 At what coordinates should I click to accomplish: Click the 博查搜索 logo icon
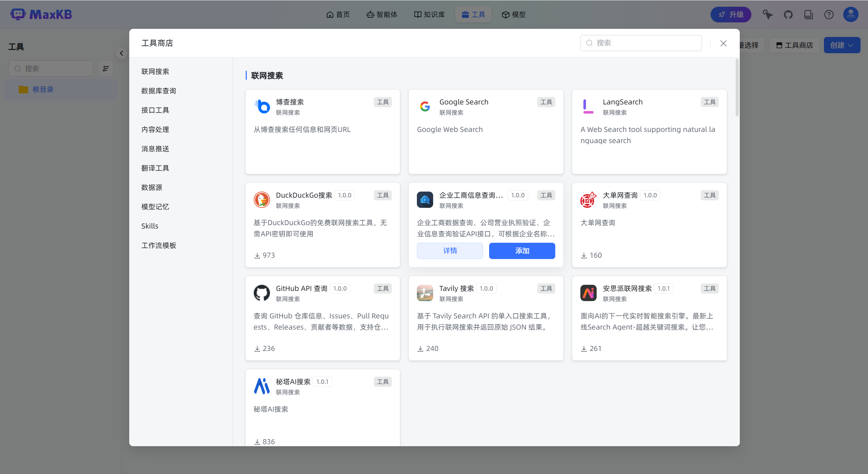tap(262, 106)
